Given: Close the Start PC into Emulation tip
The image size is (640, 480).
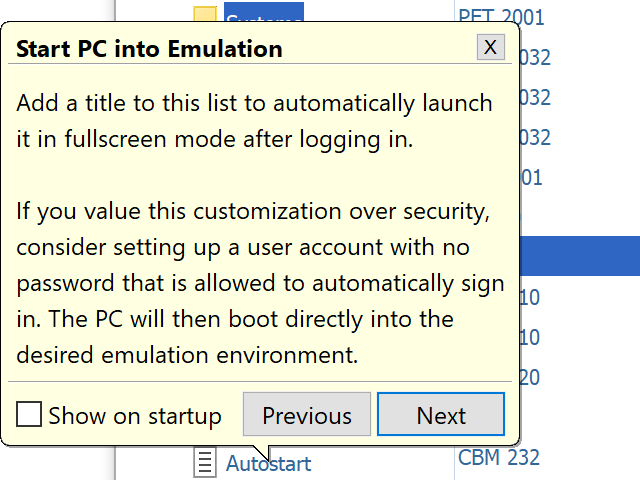Looking at the screenshot, I should click(x=490, y=46).
